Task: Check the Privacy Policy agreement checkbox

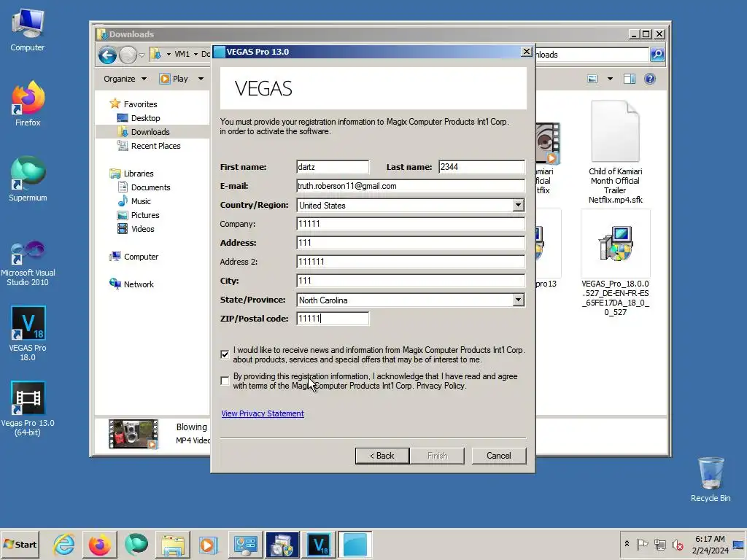Action: click(225, 381)
